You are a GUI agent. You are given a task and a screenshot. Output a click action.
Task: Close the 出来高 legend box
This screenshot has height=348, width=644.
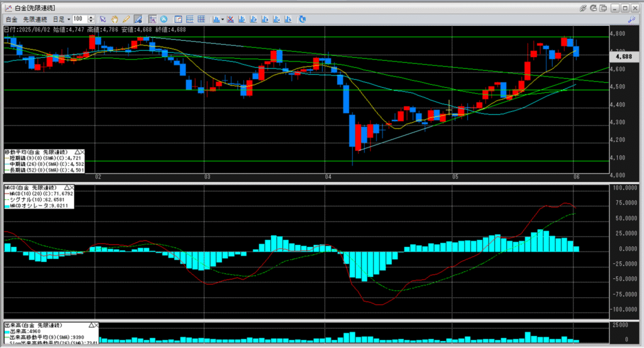96,325
